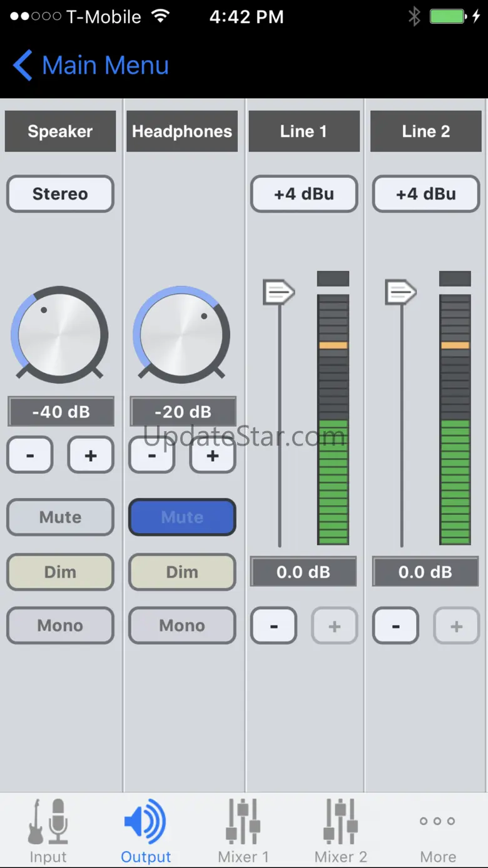Image resolution: width=488 pixels, height=868 pixels.
Task: Select the Speaker channel header
Action: click(60, 131)
